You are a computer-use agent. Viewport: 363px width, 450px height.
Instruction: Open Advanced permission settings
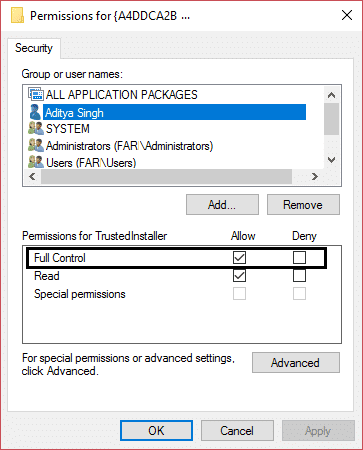tap(296, 363)
